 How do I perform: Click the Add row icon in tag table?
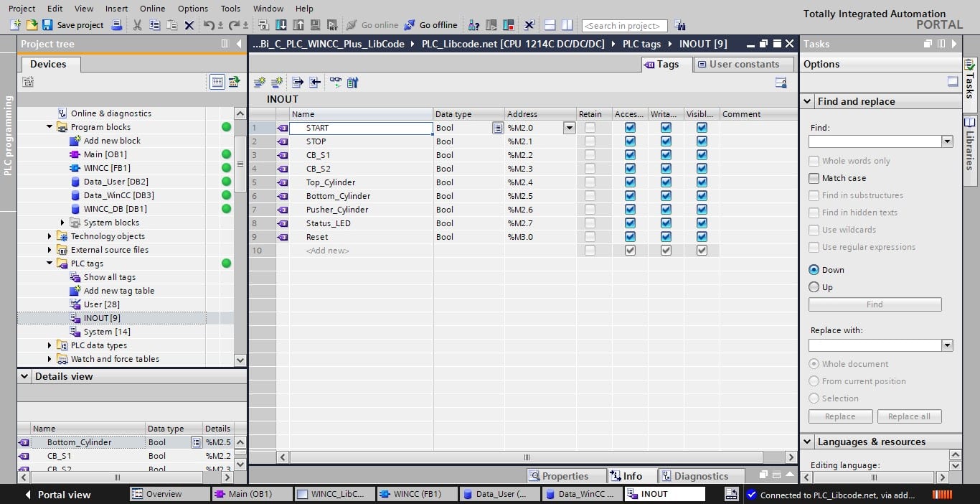tap(277, 83)
